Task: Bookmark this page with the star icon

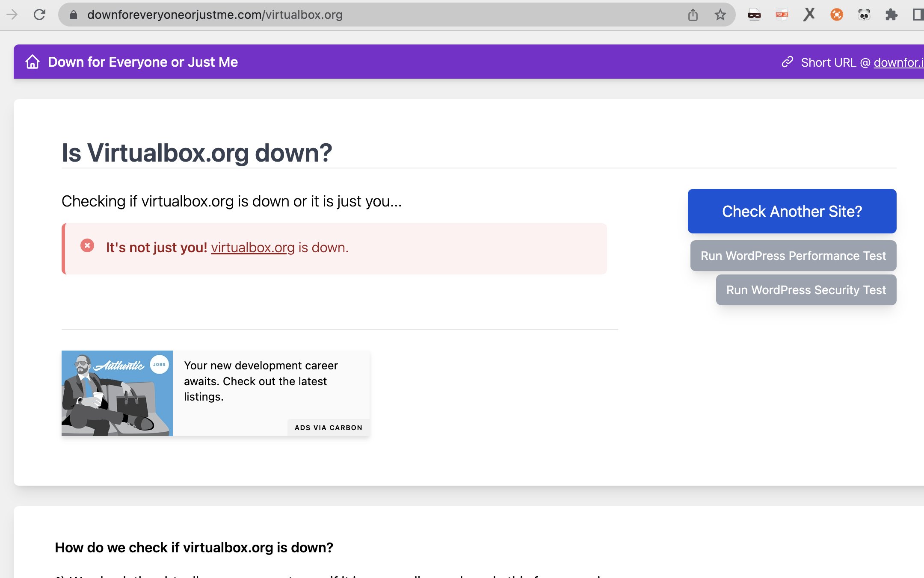Action: click(x=720, y=15)
